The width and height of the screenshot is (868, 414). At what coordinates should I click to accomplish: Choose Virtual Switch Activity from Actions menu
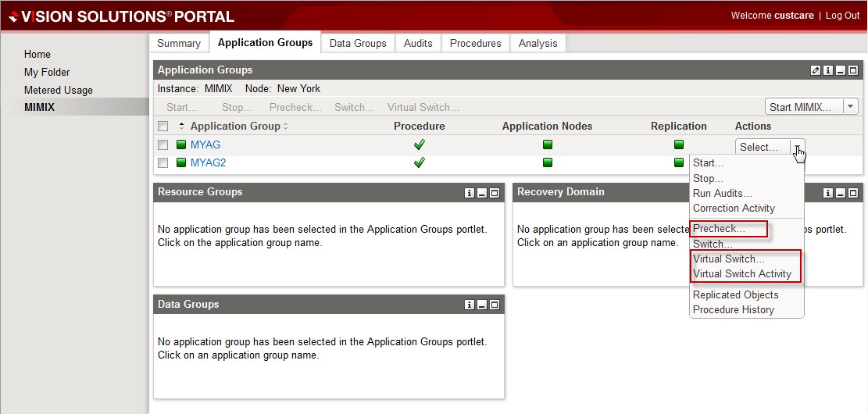(x=742, y=273)
